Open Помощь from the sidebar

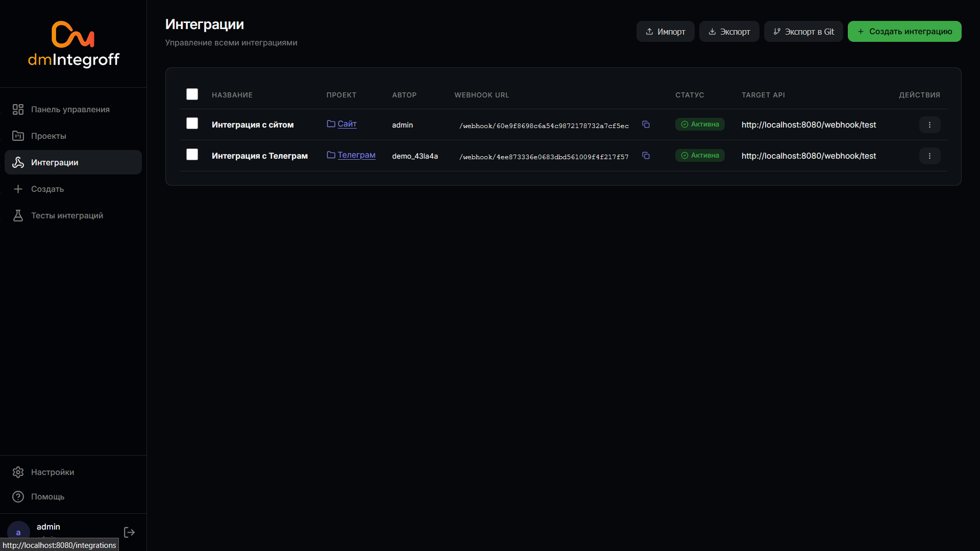point(47,496)
